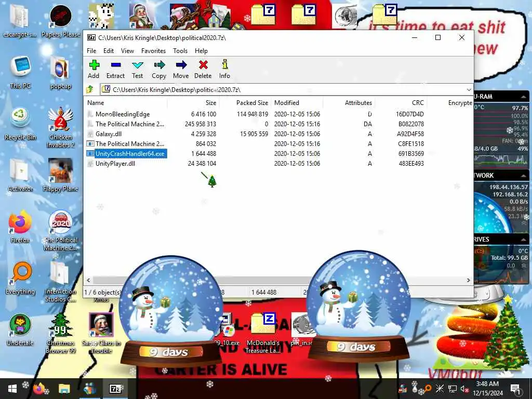Select McDonald's Treasure La... desktop icon

(x=263, y=333)
